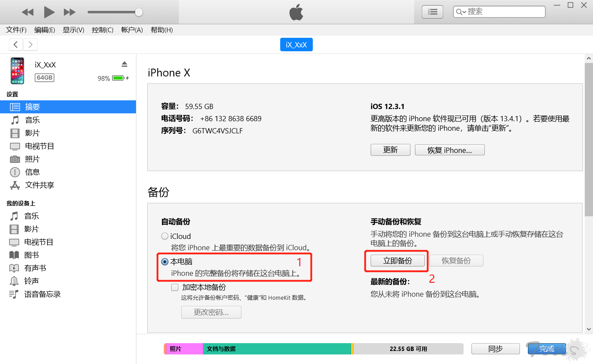Open the 编辑(E) menu
This screenshot has width=593, height=364.
pyautogui.click(x=45, y=30)
